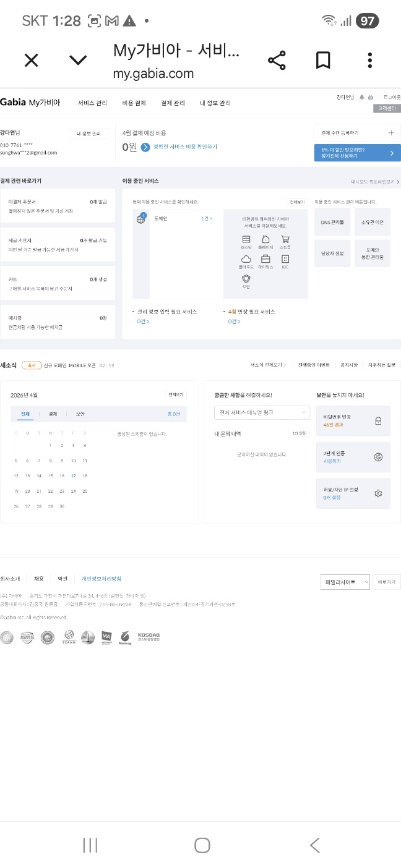Screen dimensions: 401x868
Task: Click blue arrow icon beside 0원
Action: tap(145, 147)
